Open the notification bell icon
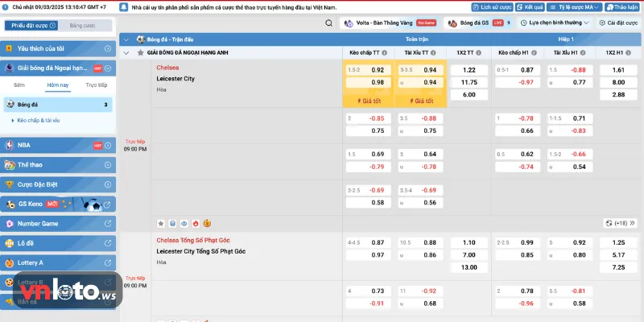The width and height of the screenshot is (644, 322). point(122,6)
